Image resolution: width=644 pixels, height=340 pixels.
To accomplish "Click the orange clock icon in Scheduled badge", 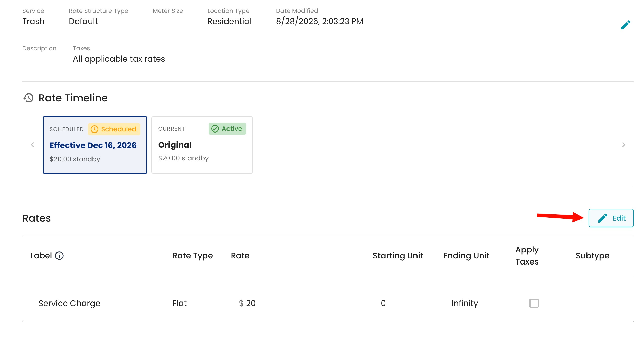I will (94, 129).
